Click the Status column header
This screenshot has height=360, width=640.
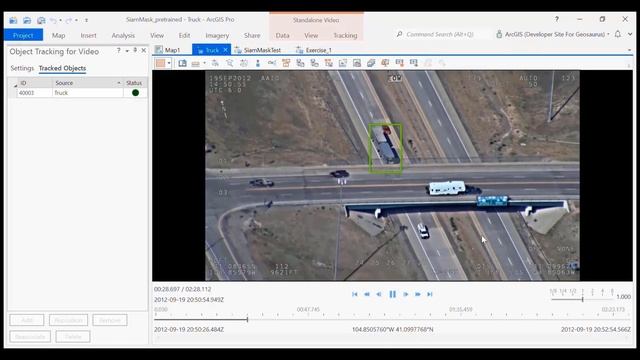point(134,83)
